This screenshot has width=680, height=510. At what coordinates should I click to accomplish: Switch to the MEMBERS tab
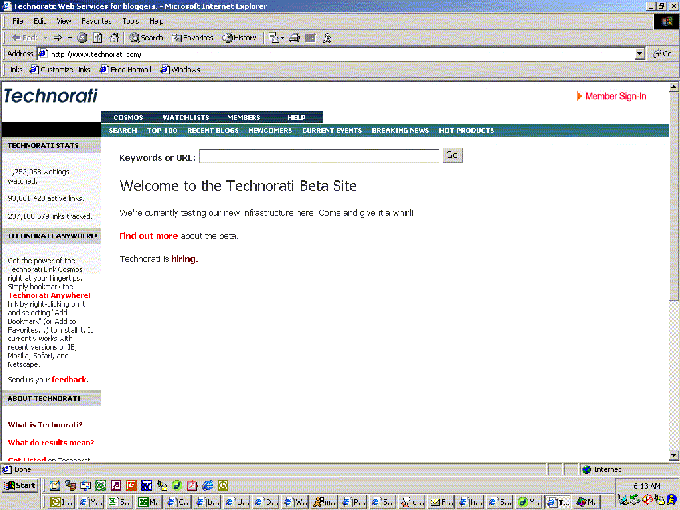click(244, 118)
